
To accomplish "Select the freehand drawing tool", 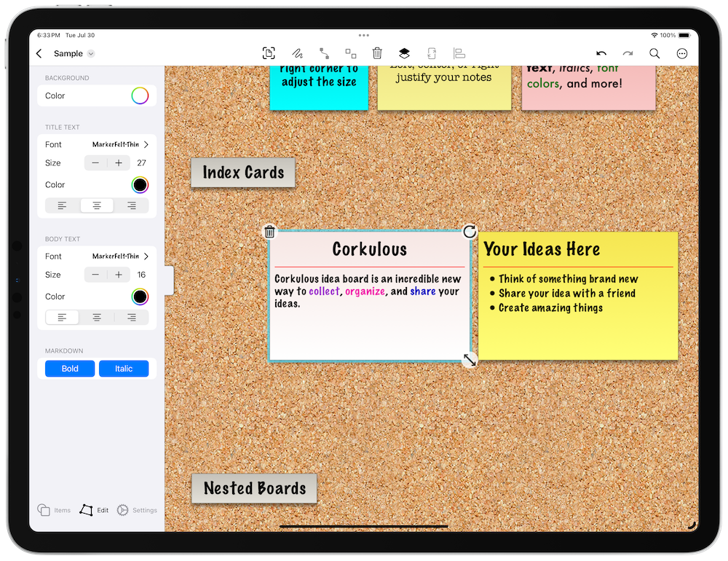I will (297, 53).
